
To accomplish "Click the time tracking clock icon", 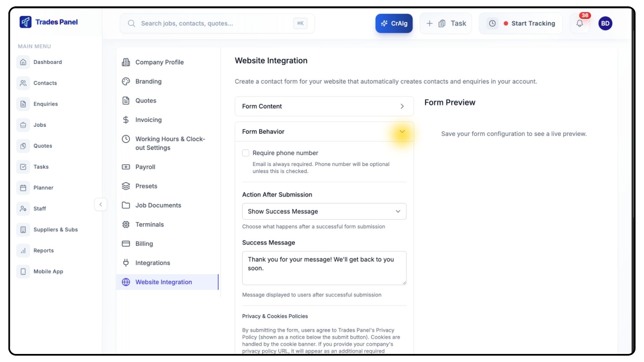I will click(x=492, y=23).
